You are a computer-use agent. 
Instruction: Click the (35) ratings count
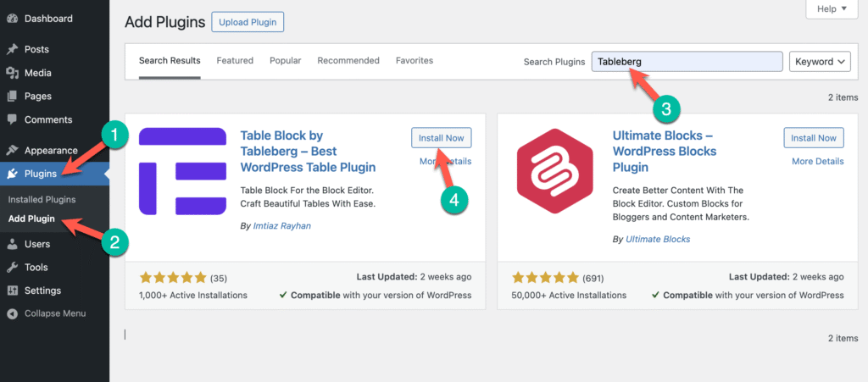point(218,278)
